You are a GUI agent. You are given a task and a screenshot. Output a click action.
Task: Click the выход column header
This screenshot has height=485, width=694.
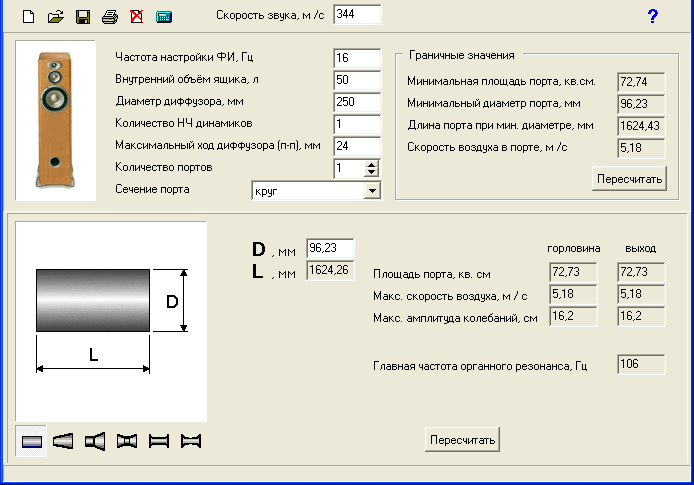640,249
